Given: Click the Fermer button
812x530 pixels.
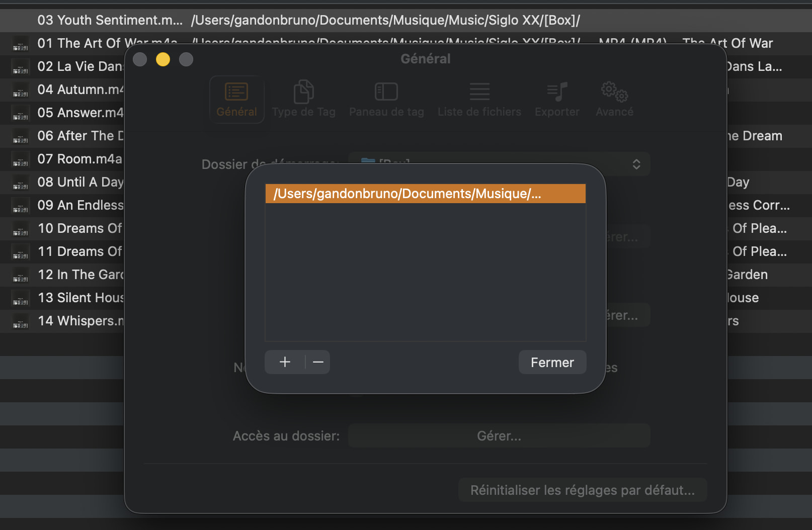Looking at the screenshot, I should coord(552,362).
